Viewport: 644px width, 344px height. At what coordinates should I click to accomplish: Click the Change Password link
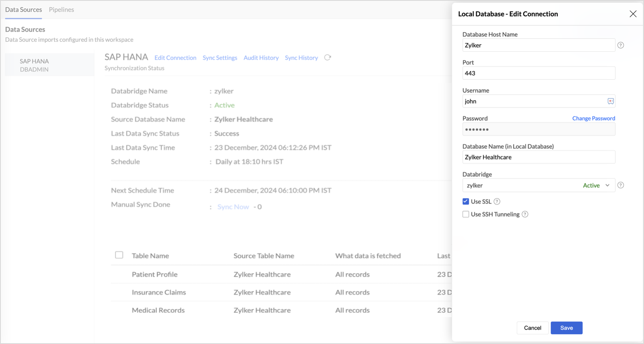coord(593,118)
